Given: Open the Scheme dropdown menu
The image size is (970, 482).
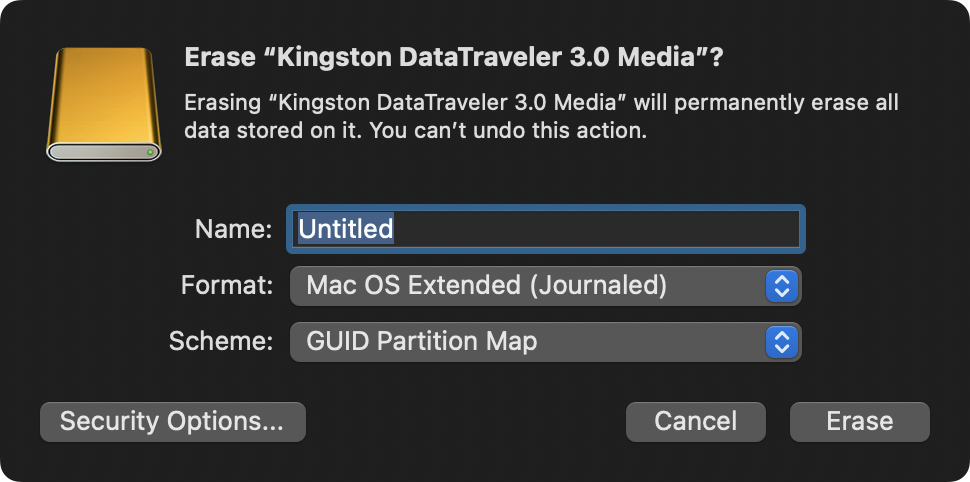Looking at the screenshot, I should [x=546, y=342].
